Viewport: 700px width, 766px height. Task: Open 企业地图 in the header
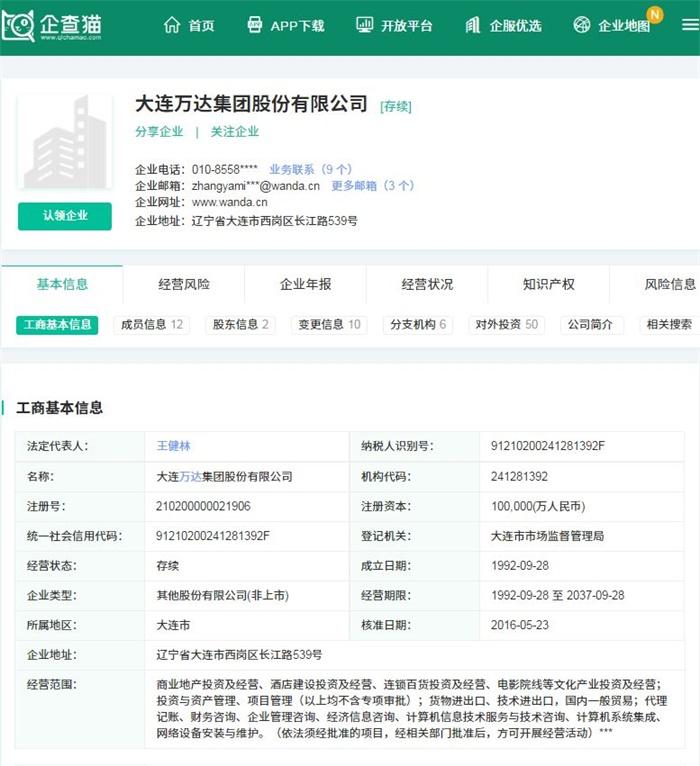(624, 25)
